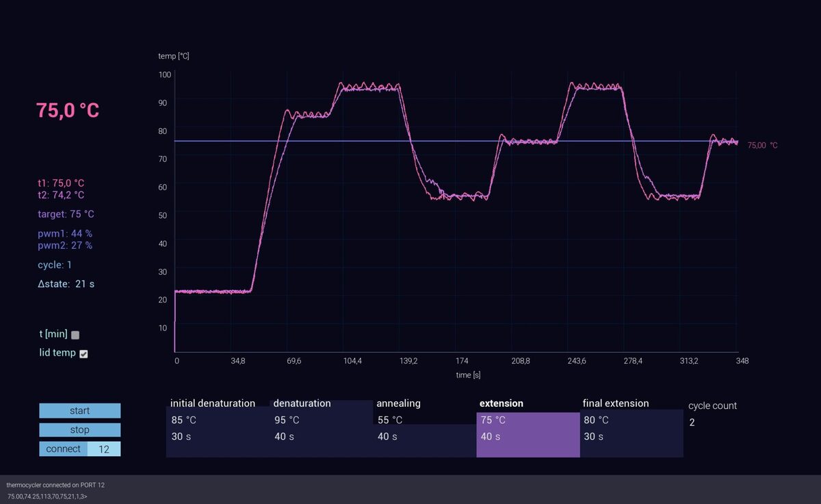Select the annealing stage header
Image resolution: width=821 pixels, height=504 pixels.
tap(399, 403)
